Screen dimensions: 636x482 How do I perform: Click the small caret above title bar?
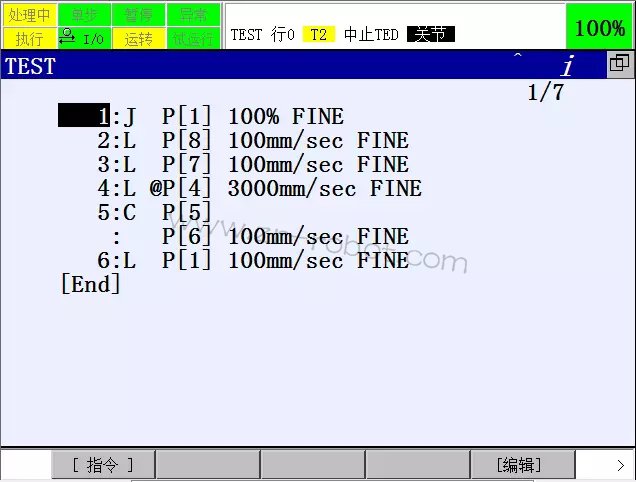pyautogui.click(x=518, y=55)
